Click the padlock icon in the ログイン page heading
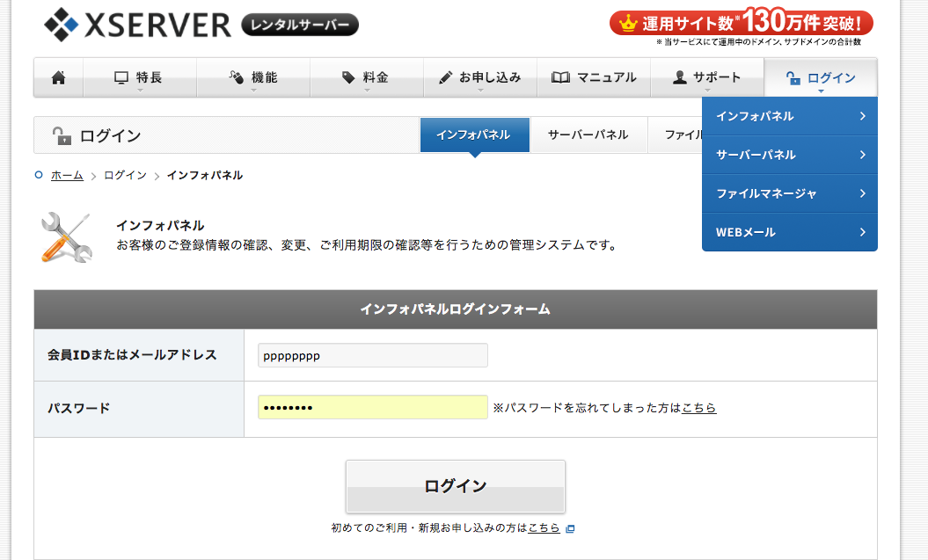 coord(62,135)
